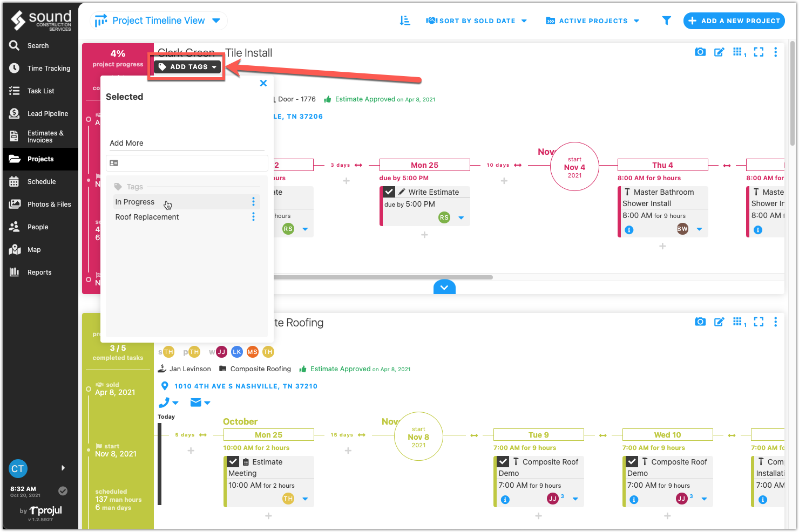Screen dimensions: 799x532
Task: Open Photos & Files from the sidebar
Action: click(x=49, y=204)
